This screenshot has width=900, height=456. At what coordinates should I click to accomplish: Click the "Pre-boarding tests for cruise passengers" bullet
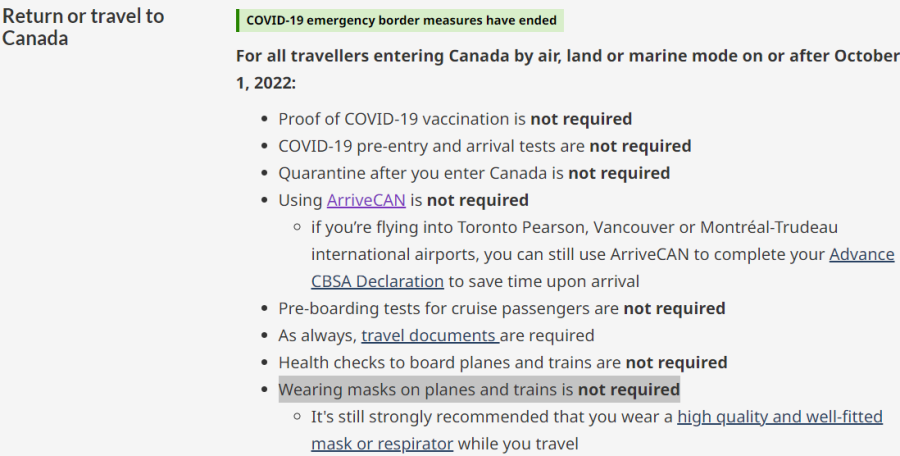pyautogui.click(x=449, y=308)
